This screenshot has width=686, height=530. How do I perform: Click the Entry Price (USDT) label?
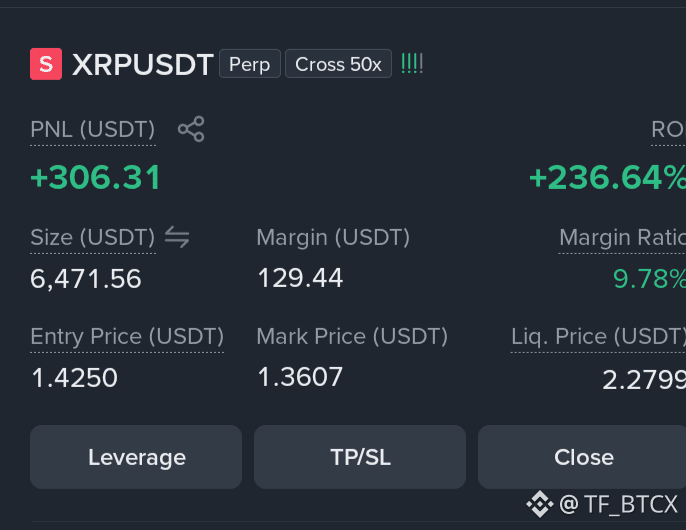coord(127,337)
